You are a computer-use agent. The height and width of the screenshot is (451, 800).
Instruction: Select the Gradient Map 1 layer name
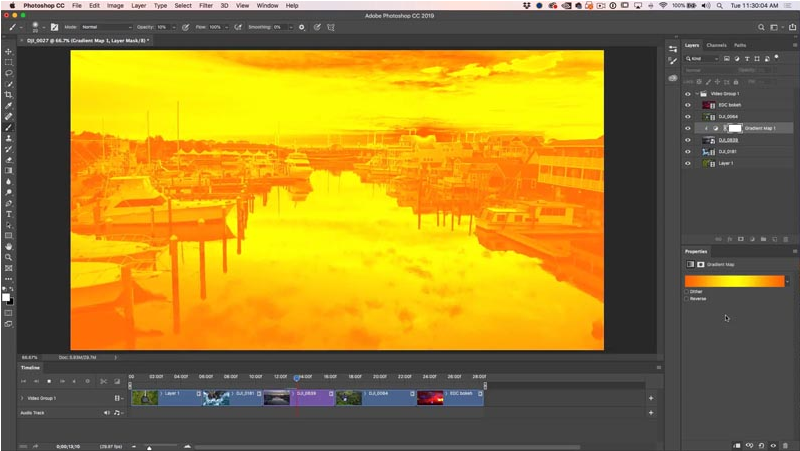tap(760, 129)
